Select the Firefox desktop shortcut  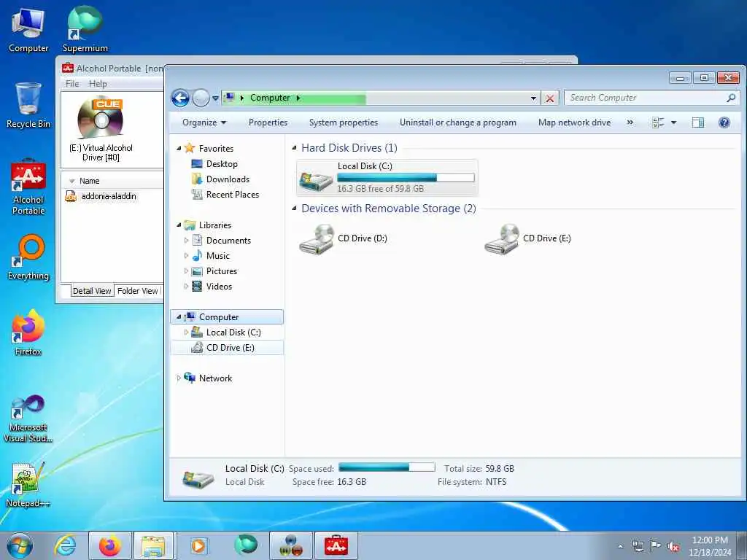pos(28,332)
